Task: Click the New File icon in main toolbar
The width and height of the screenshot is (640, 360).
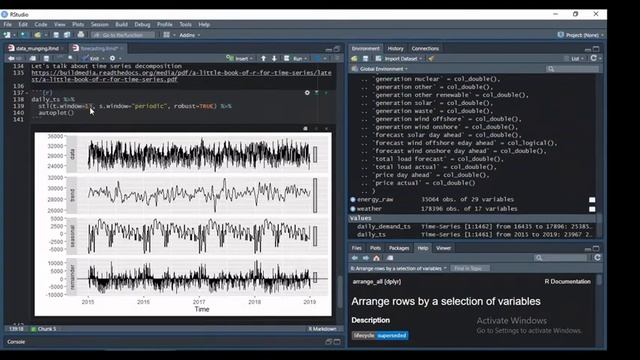Action: 7,35
